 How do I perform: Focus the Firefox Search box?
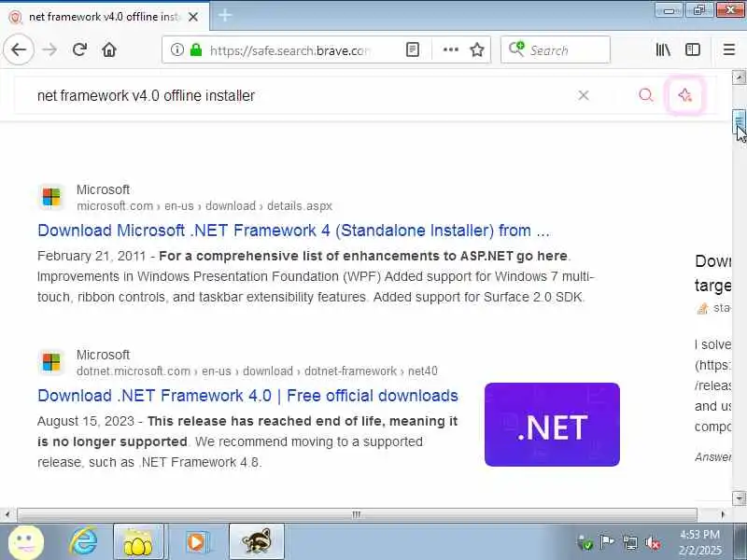tap(556, 49)
